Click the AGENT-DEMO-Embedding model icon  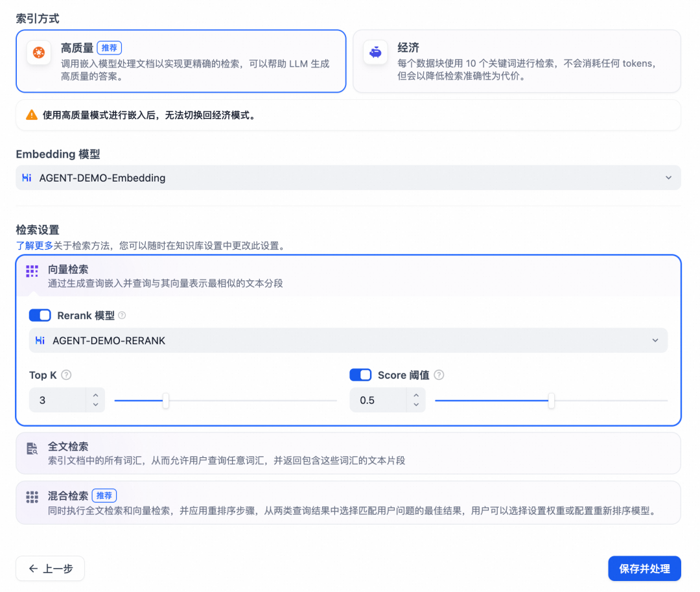[27, 177]
